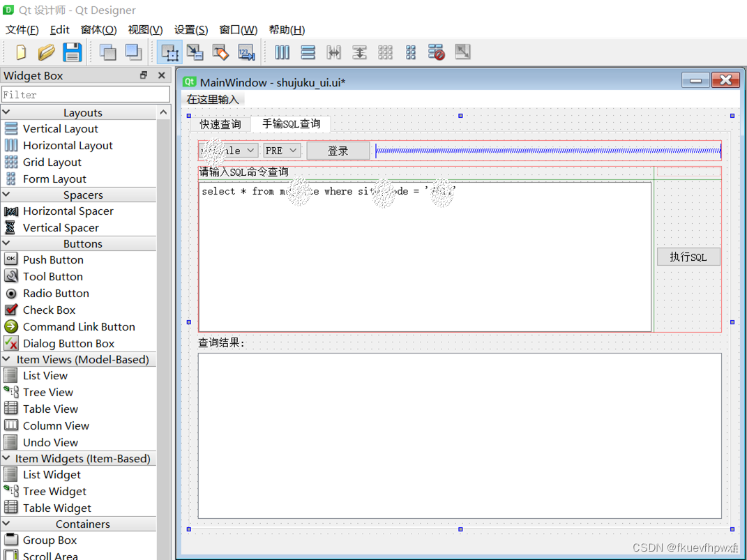The image size is (747, 560).
Task: Open the 设置(S) menu
Action: tap(190, 29)
